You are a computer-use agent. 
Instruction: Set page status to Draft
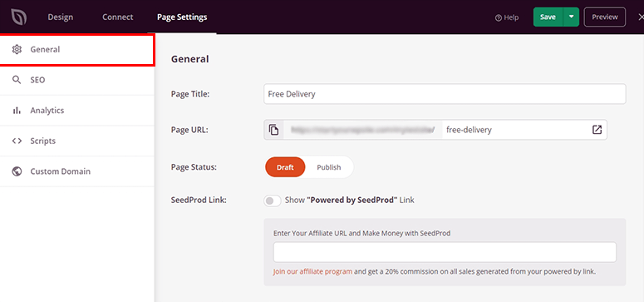tap(285, 167)
